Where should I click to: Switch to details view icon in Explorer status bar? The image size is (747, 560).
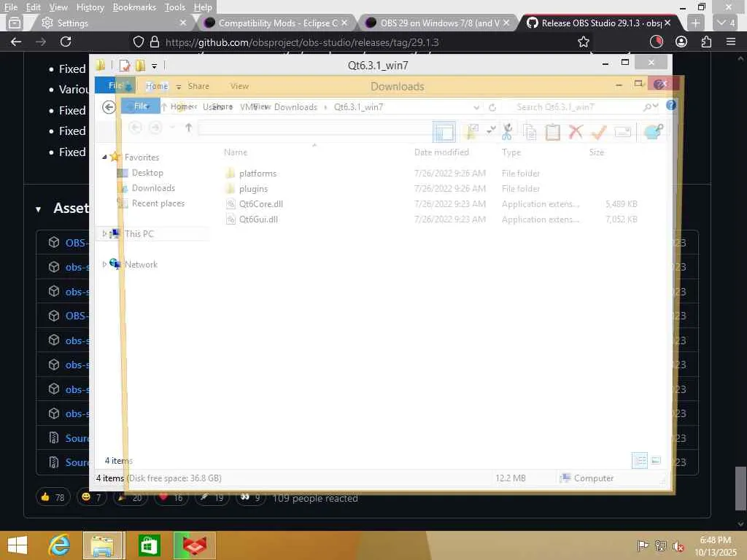click(x=639, y=461)
